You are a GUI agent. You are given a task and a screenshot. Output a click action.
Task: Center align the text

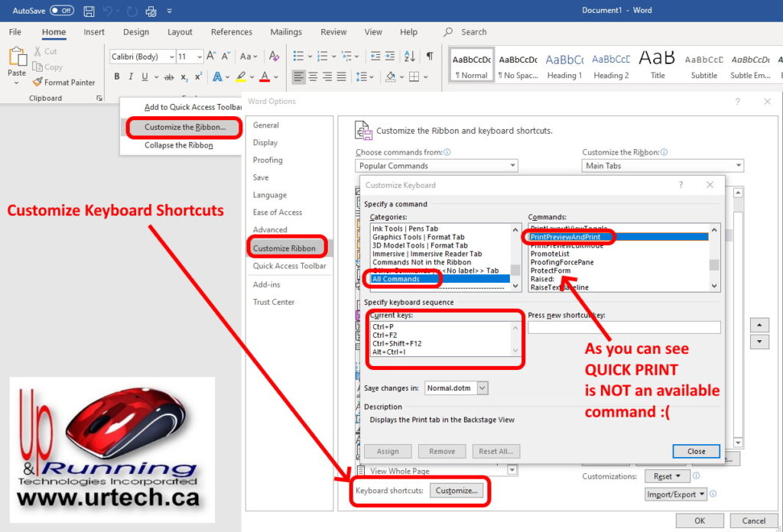(313, 76)
